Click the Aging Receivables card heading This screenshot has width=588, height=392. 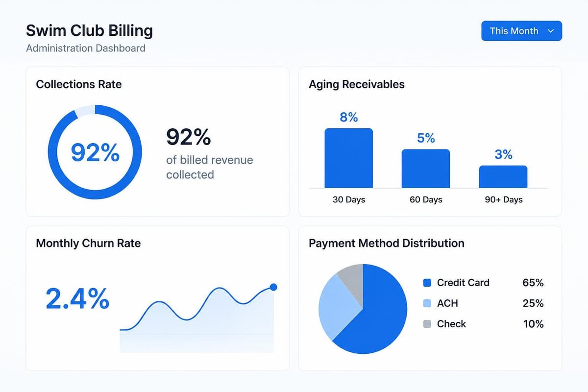pyautogui.click(x=357, y=84)
